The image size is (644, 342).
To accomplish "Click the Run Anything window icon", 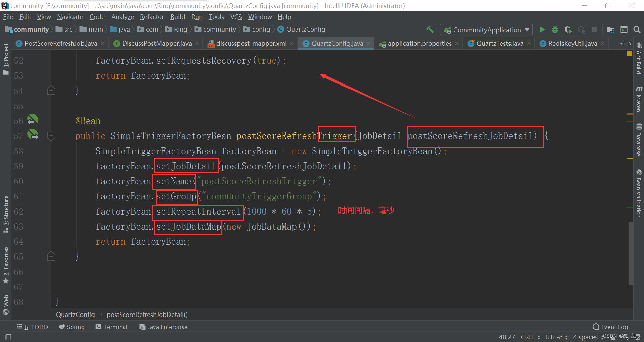I will click(624, 30).
